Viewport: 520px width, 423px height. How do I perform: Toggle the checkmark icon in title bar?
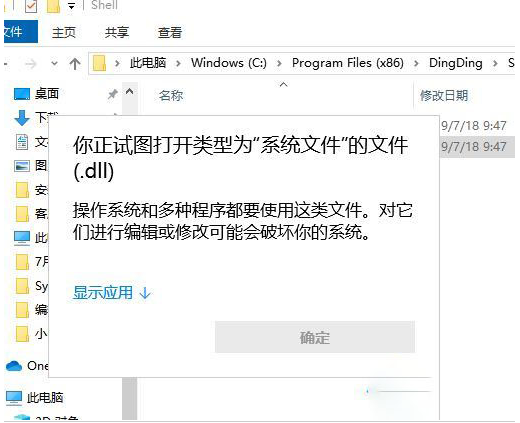(31, 6)
